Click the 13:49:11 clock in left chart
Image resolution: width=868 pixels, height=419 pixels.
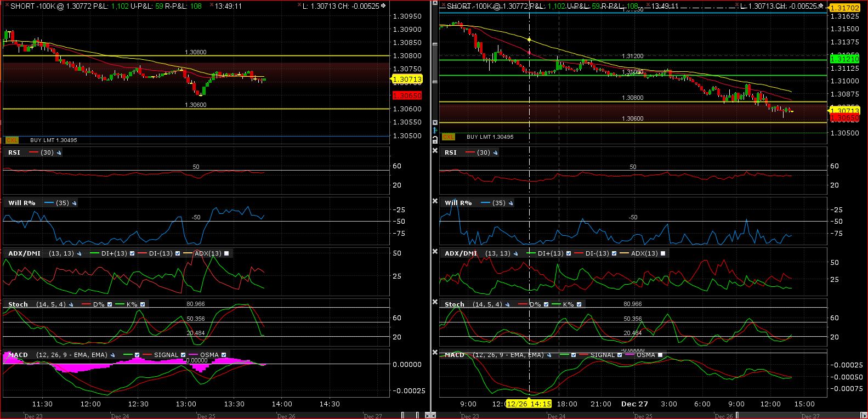coord(229,6)
